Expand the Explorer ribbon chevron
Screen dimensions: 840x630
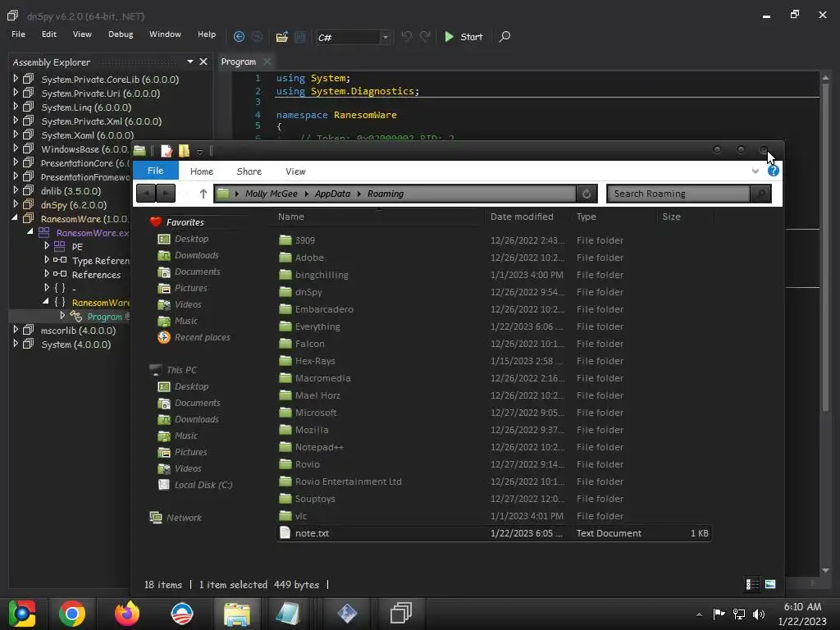pos(755,171)
